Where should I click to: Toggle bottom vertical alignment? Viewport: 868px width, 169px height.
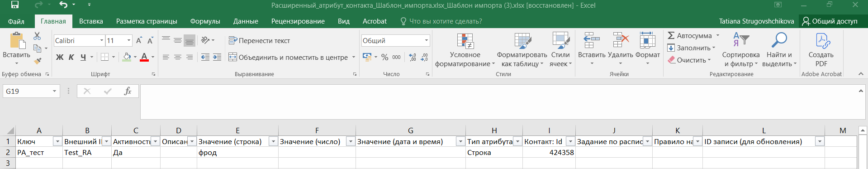(x=190, y=40)
